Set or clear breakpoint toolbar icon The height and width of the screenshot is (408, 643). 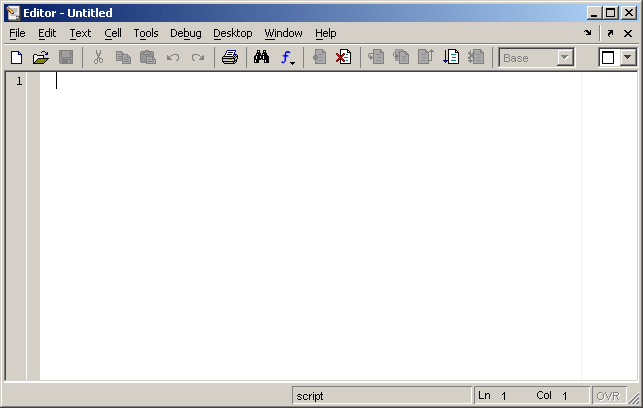point(319,57)
